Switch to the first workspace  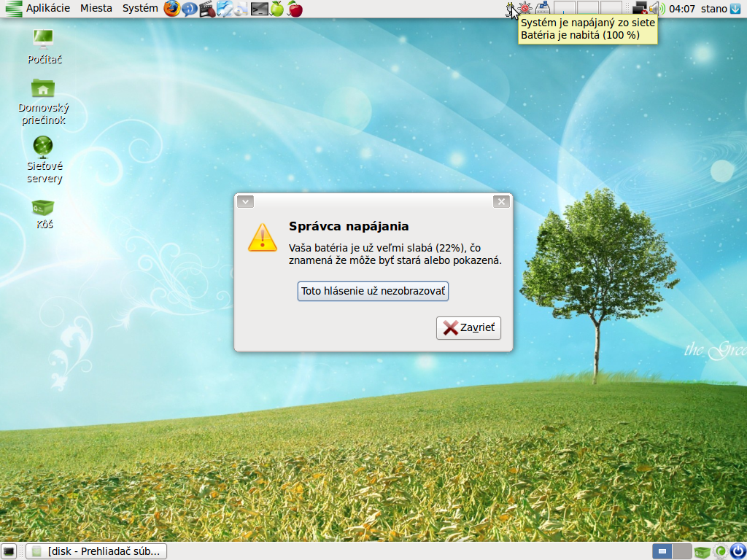coord(662,551)
